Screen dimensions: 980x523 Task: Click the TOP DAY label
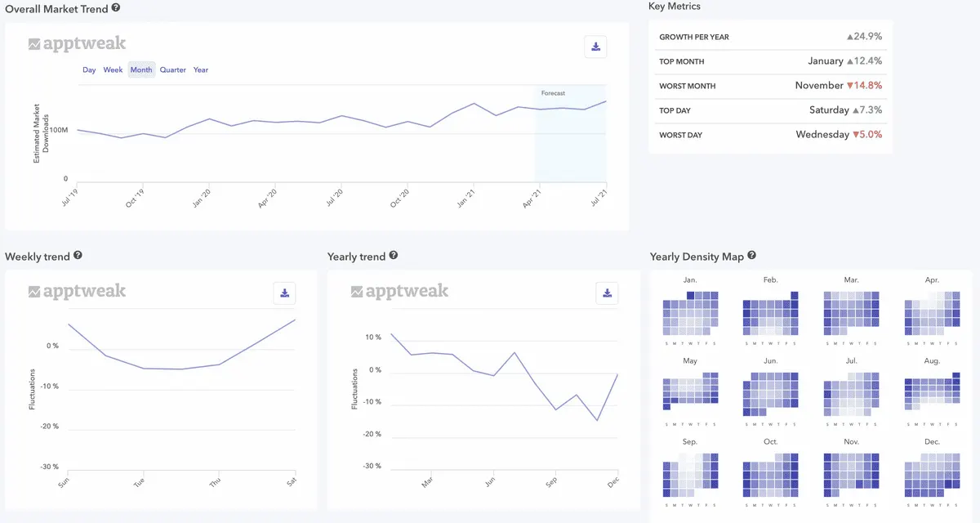click(677, 110)
